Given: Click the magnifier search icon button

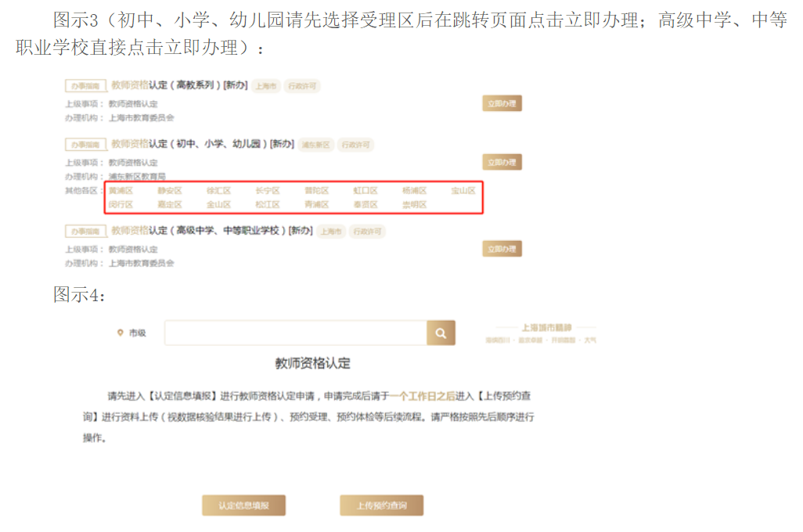Looking at the screenshot, I should pyautogui.click(x=441, y=333).
